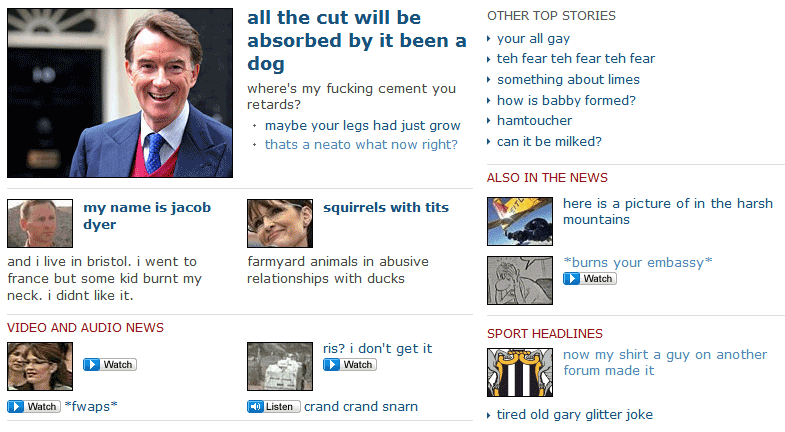The height and width of the screenshot is (432, 785).
Task: Click the hamtoucher story link
Action: click(534, 121)
